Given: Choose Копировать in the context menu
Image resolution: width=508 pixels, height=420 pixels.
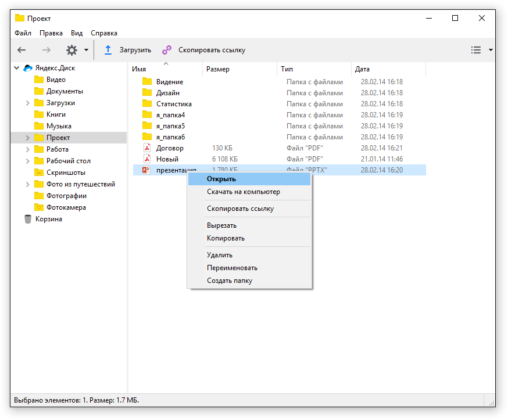Looking at the screenshot, I should [x=249, y=238].
